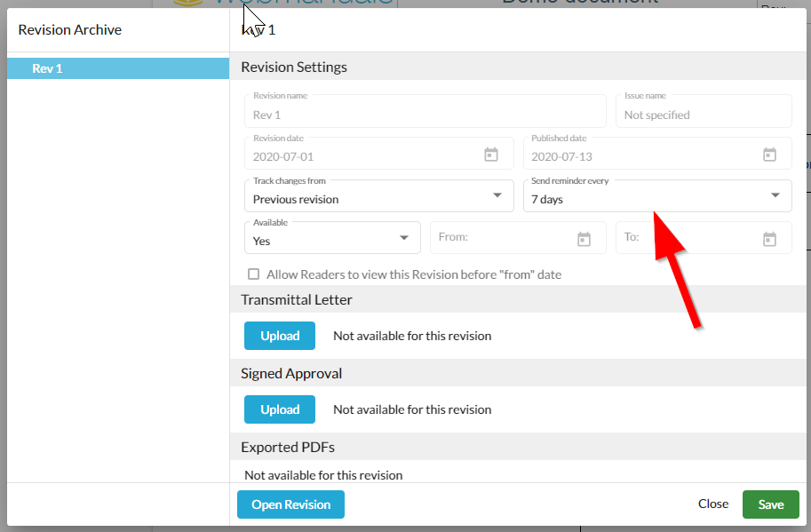The height and width of the screenshot is (532, 811).
Task: Click the Revision date text field
Action: [360, 156]
